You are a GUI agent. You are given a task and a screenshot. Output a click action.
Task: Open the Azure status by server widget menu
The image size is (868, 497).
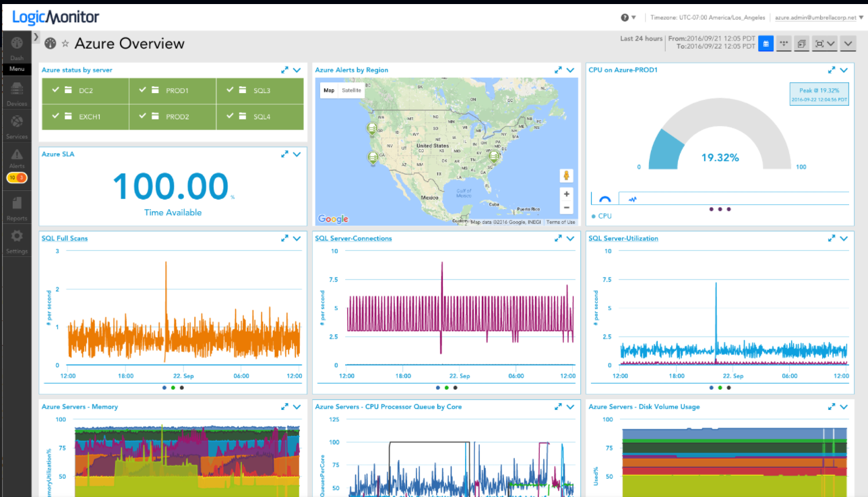[x=297, y=69]
